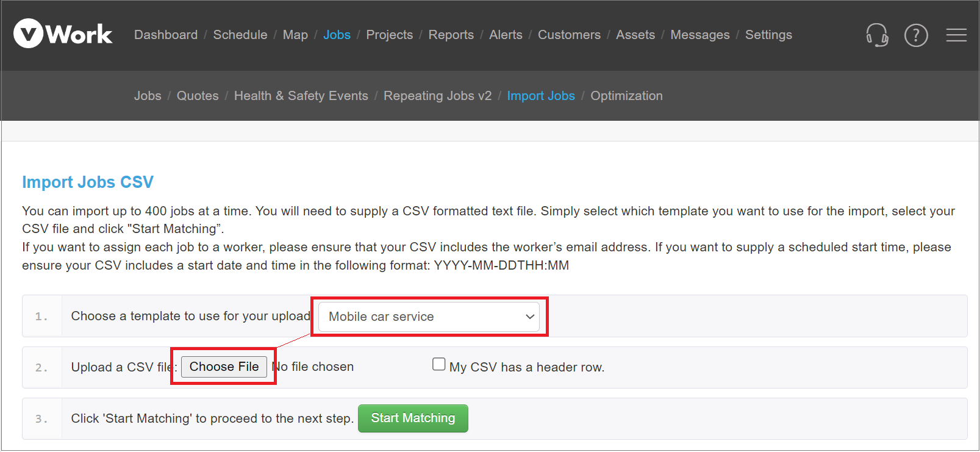This screenshot has width=980, height=452.
Task: Open the headset support icon
Action: pyautogui.click(x=877, y=35)
